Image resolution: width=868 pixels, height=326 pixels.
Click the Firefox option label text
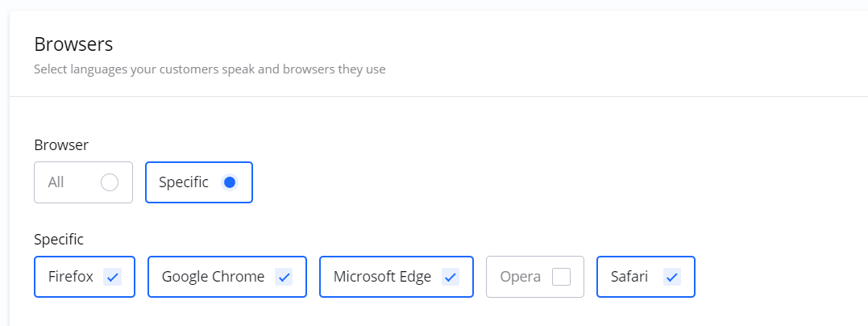[x=71, y=277]
